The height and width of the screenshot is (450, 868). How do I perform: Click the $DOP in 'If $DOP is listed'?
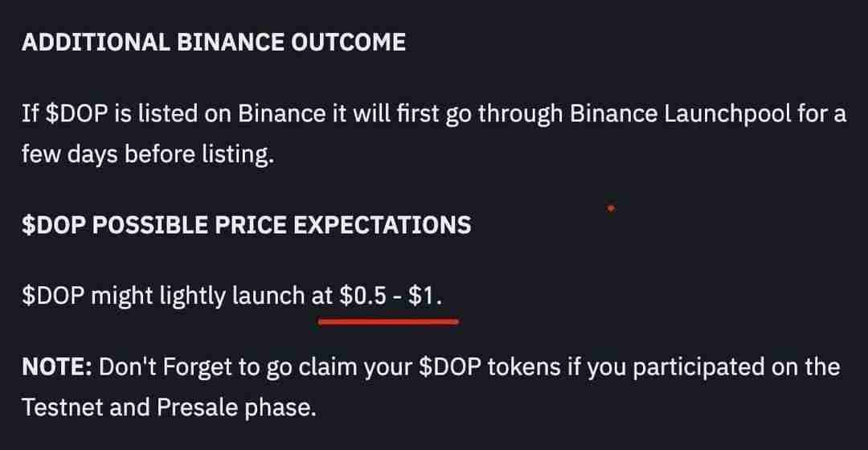pos(77,114)
